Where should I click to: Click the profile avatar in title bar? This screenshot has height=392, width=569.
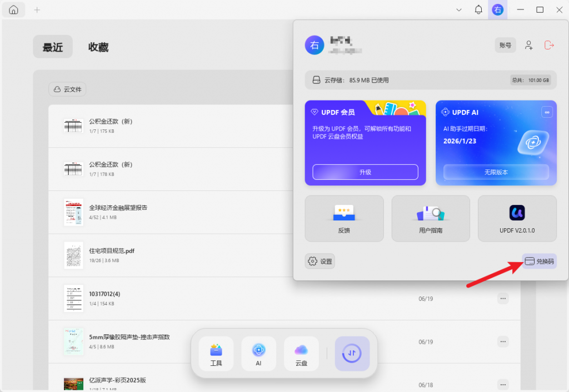pos(497,10)
